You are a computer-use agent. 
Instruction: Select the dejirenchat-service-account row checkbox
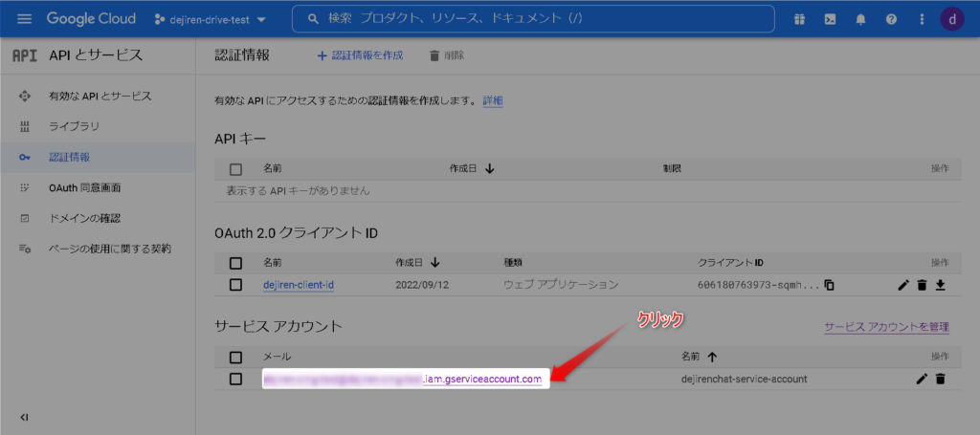[x=235, y=379]
